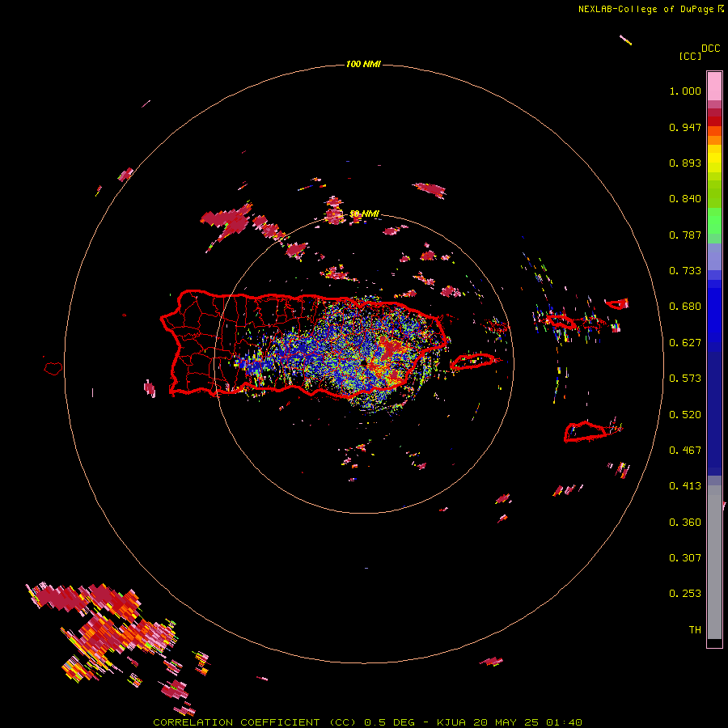Click the Vieques island outline east of Puerto Rico
The image size is (728, 728).
[472, 362]
